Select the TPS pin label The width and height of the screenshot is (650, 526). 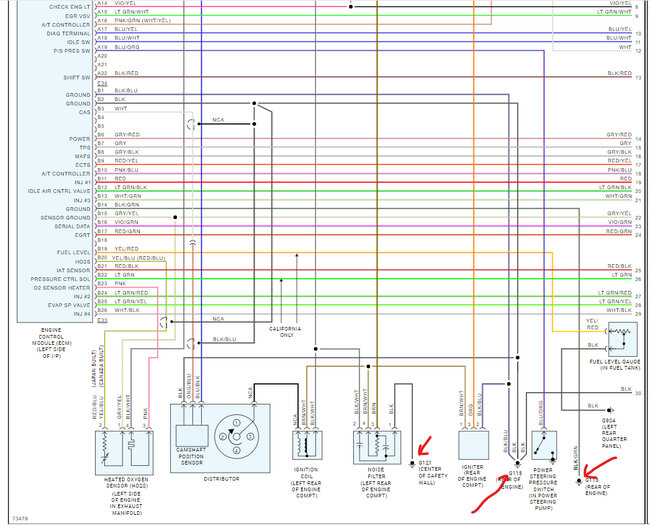point(85,148)
